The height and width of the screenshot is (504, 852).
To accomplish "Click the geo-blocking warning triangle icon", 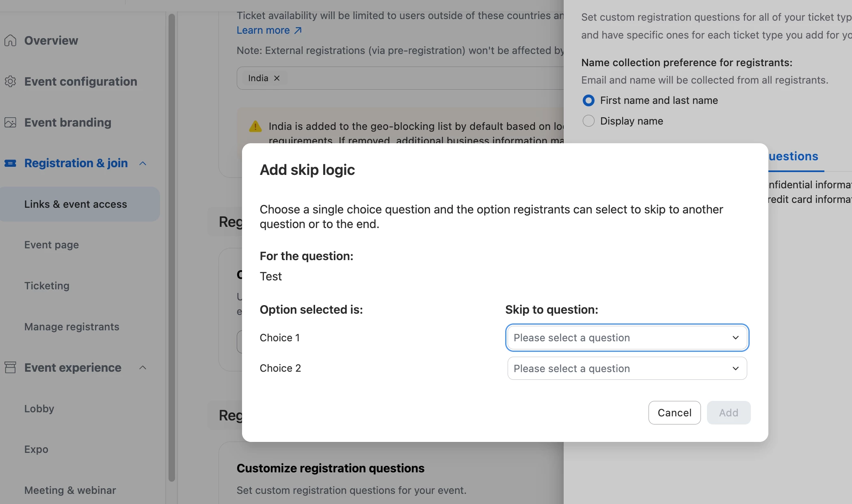I will pyautogui.click(x=255, y=126).
